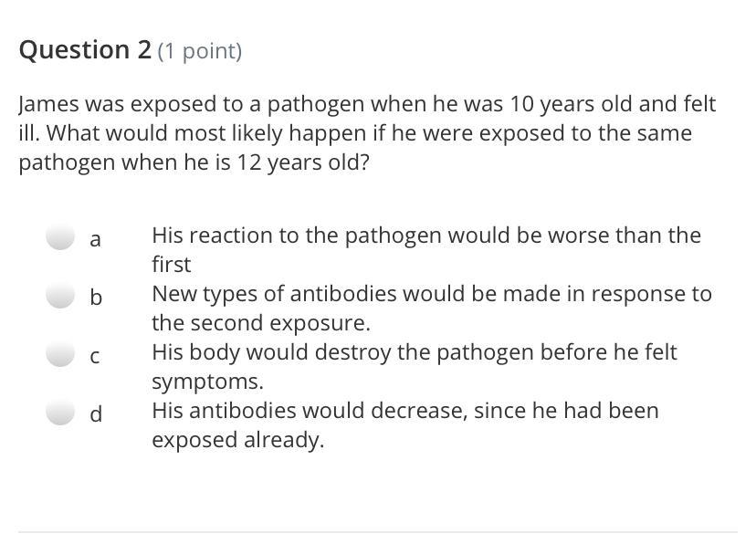
Task: Choose radio button for answer c
Action: 60,353
